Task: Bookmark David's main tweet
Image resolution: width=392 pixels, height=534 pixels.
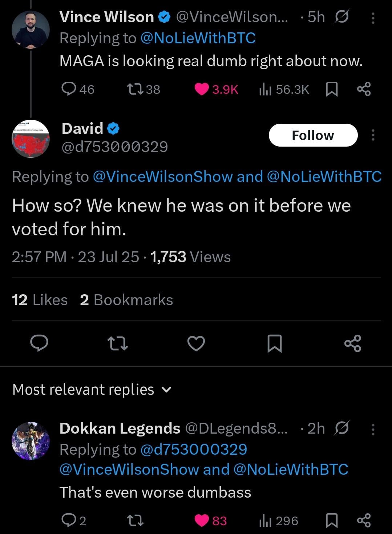Action: (274, 343)
